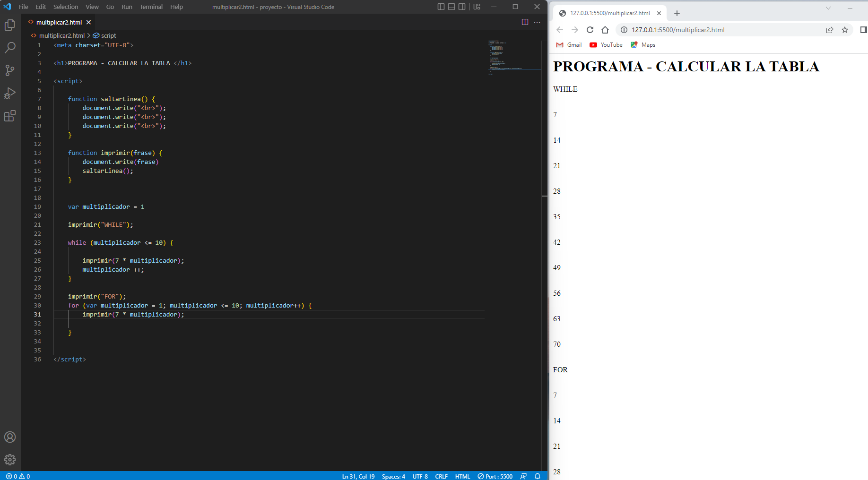Click the FOR text on the page
The width and height of the screenshot is (868, 480).
coord(560,370)
